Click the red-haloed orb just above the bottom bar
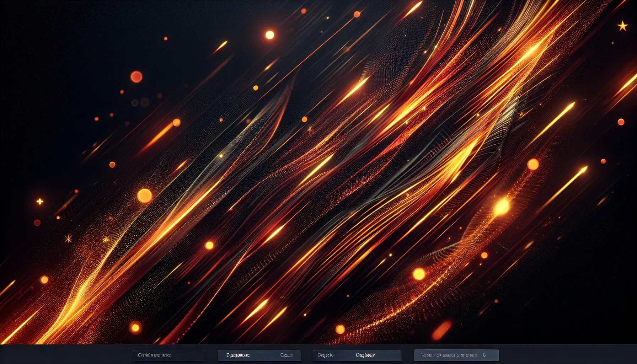 coord(135,327)
